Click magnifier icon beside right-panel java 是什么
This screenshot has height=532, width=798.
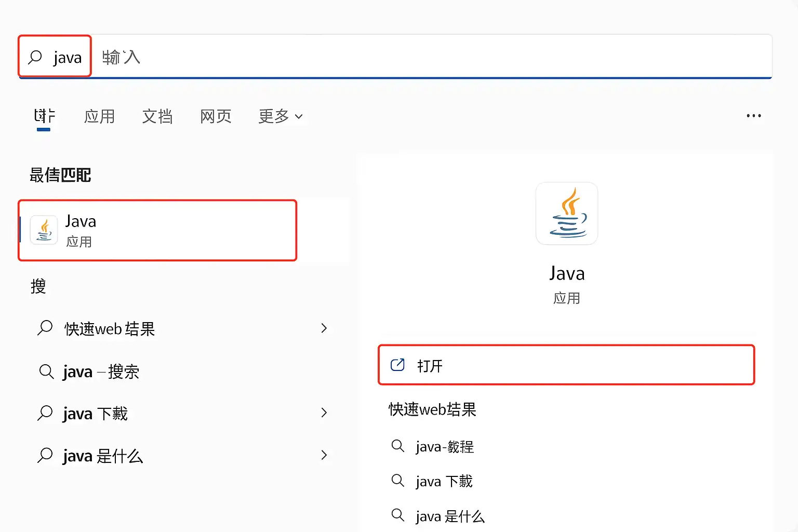398,515
